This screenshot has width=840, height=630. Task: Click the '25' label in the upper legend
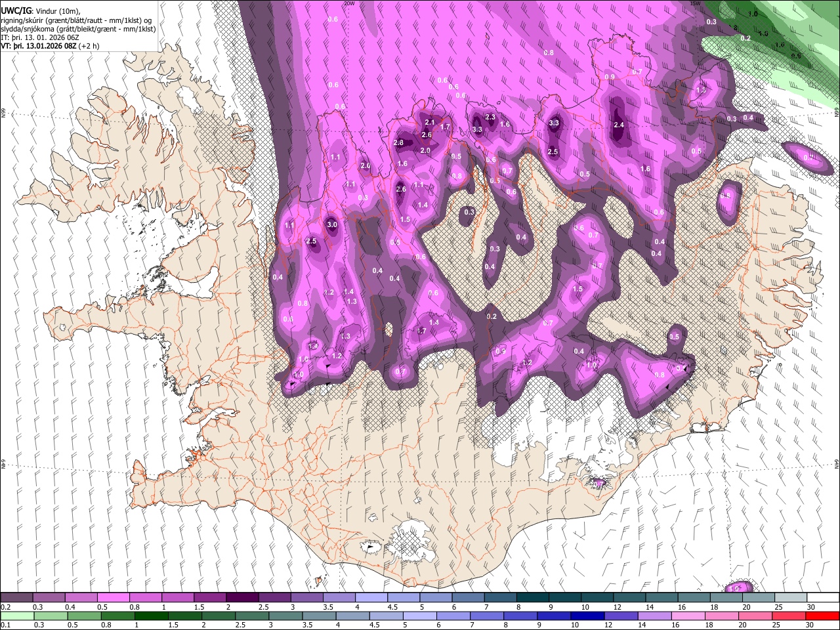tap(778, 607)
